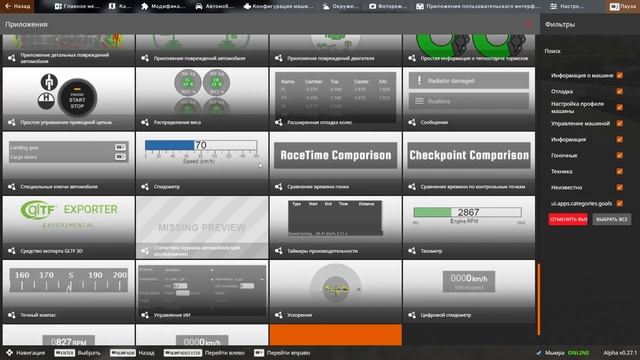
Task: Select the bottom 0000 km/h preview card
Action: point(202,335)
